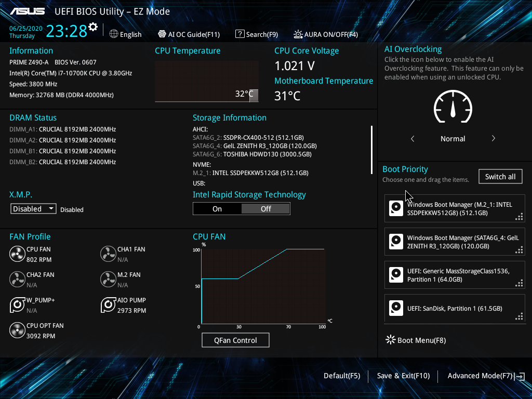Screen dimensions: 532x399
Task: Click the 1.021 V core voltage value
Action: [295, 66]
